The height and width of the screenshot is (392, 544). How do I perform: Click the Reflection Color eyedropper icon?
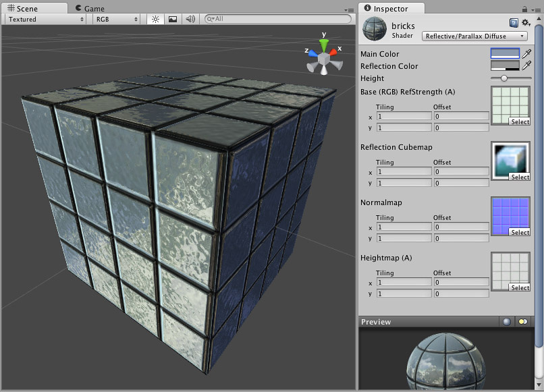[x=526, y=66]
